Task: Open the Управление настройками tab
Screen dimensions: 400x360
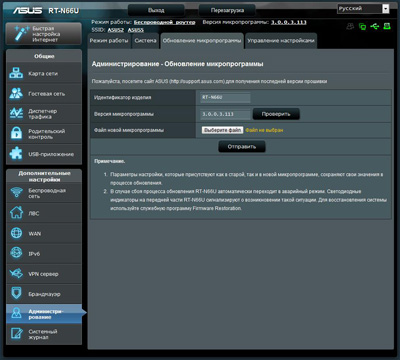Action: [x=281, y=41]
